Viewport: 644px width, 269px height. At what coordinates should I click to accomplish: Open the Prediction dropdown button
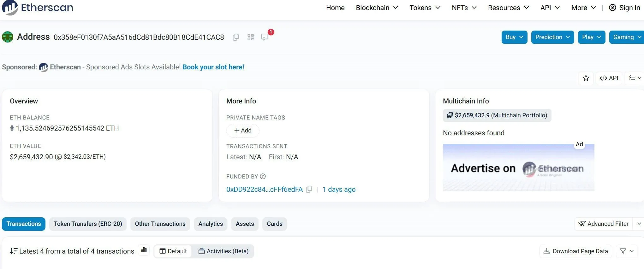[x=552, y=37]
